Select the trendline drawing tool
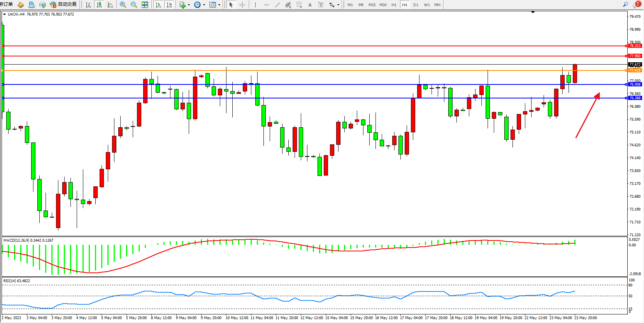 (277, 5)
